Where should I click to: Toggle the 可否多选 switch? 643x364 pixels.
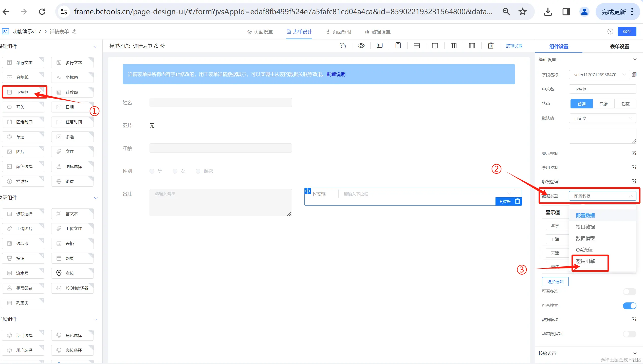coord(629,291)
